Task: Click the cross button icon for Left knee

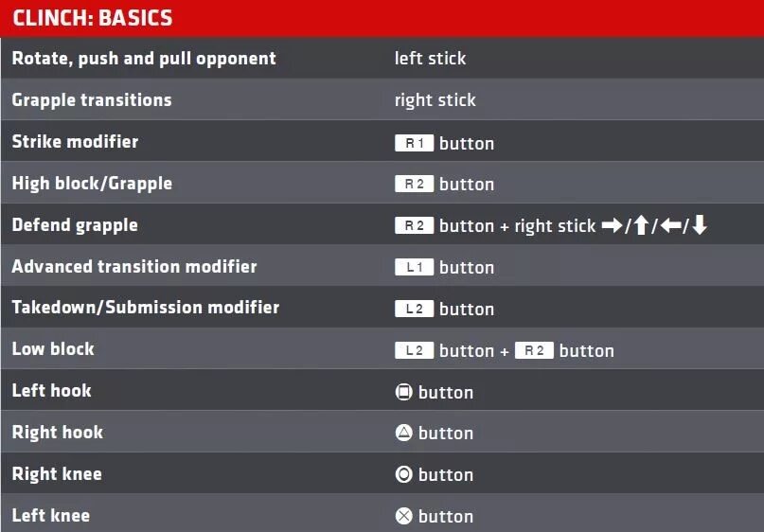Action: [x=404, y=516]
